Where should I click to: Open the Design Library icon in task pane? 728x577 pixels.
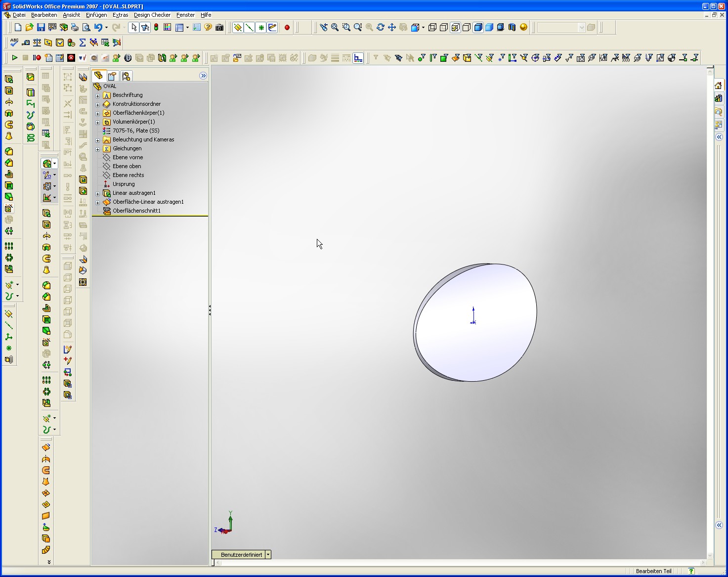pyautogui.click(x=719, y=98)
